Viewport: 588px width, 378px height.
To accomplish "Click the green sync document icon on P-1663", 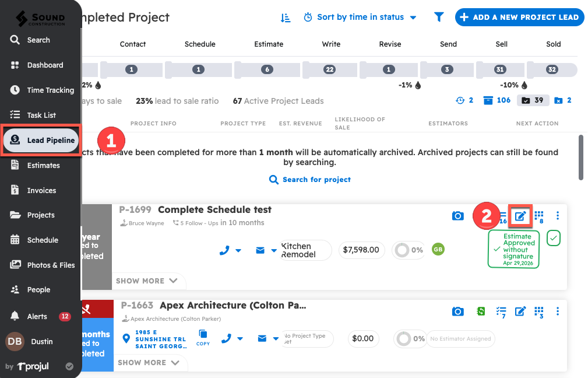I will [x=481, y=311].
